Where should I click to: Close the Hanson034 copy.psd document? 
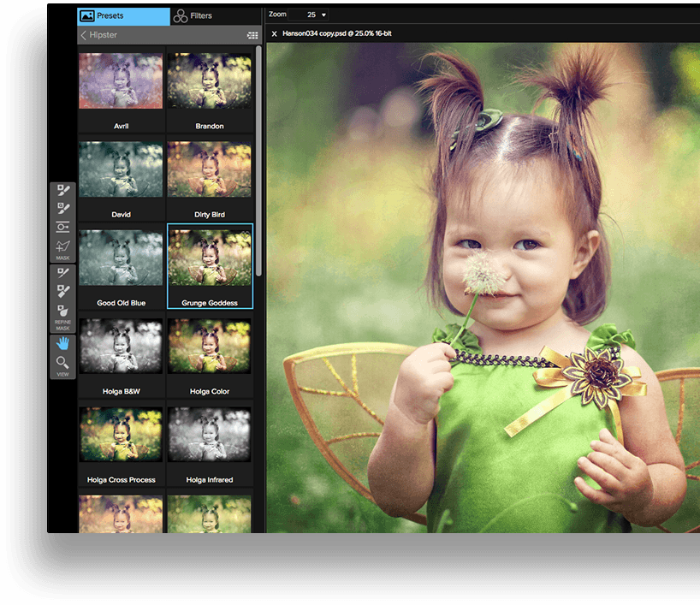coord(274,34)
